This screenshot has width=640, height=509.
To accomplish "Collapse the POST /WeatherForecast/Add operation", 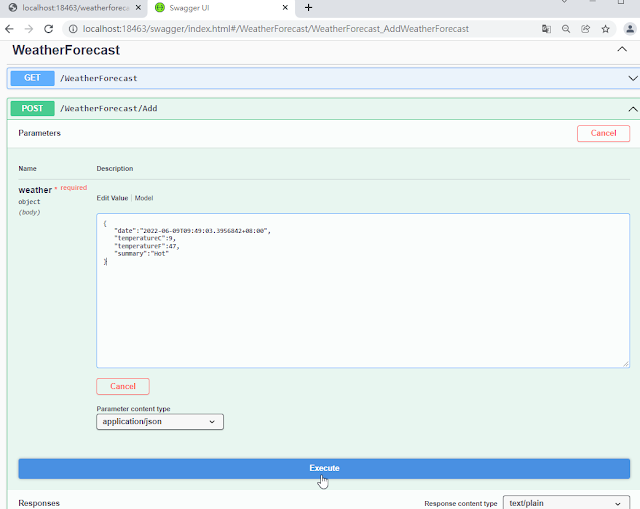I will 633,109.
